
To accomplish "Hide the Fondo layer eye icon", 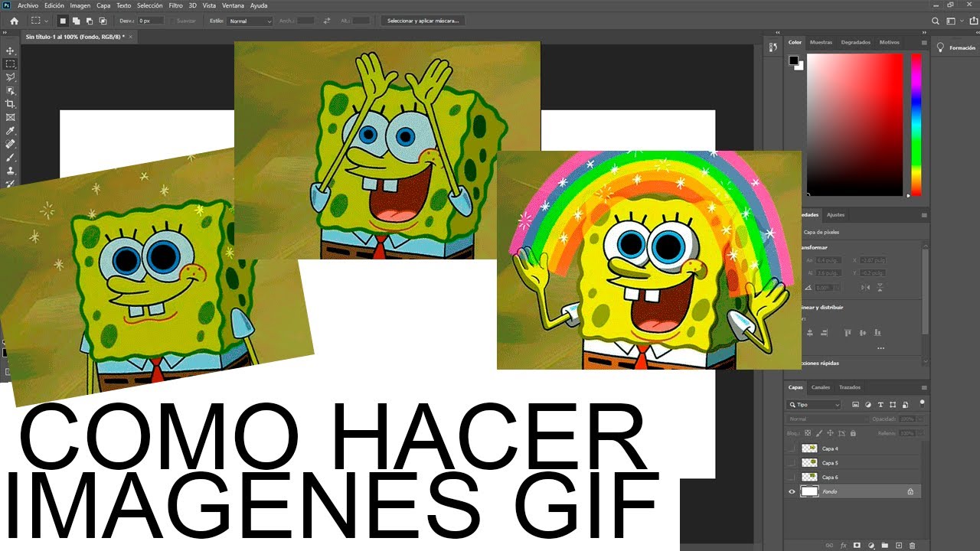I will click(792, 491).
